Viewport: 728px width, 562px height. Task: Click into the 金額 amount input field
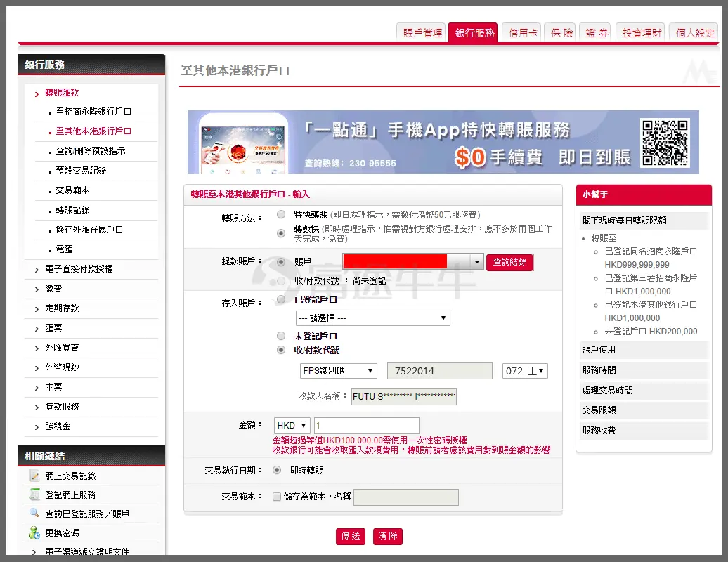click(366, 426)
